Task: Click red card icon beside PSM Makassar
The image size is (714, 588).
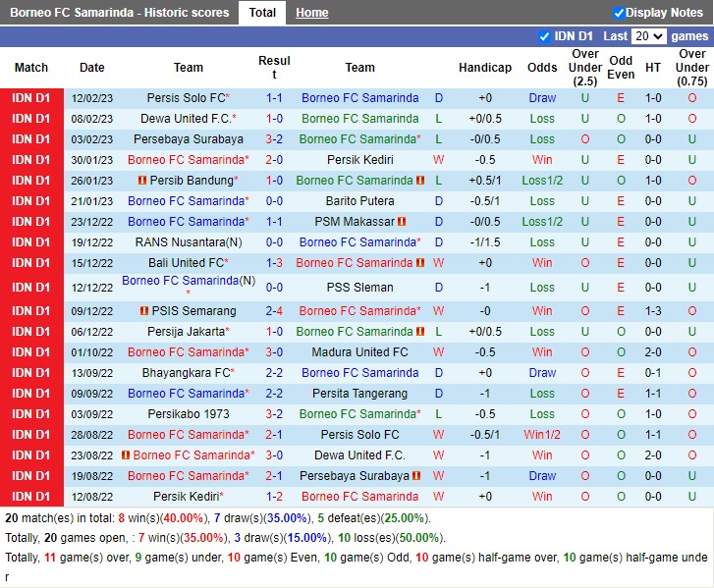Action: click(402, 222)
